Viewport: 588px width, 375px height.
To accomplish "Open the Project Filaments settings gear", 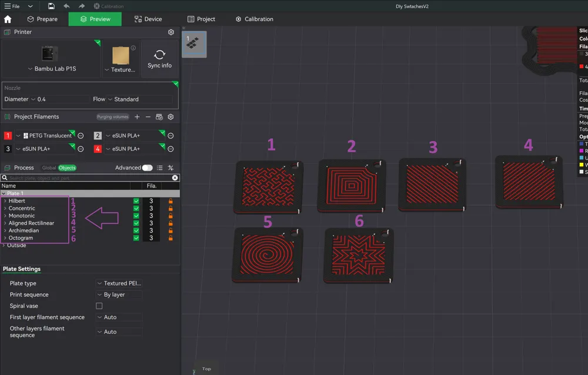I will coord(171,117).
